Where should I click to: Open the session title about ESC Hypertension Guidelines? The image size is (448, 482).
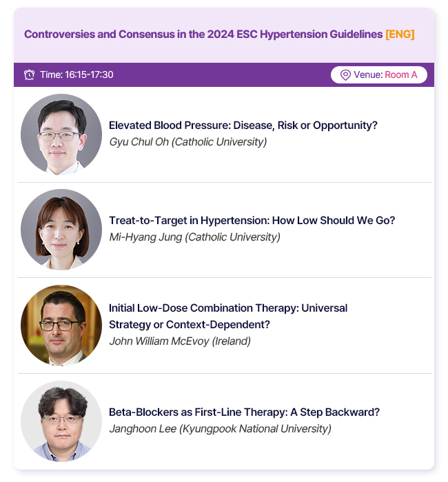(203, 34)
